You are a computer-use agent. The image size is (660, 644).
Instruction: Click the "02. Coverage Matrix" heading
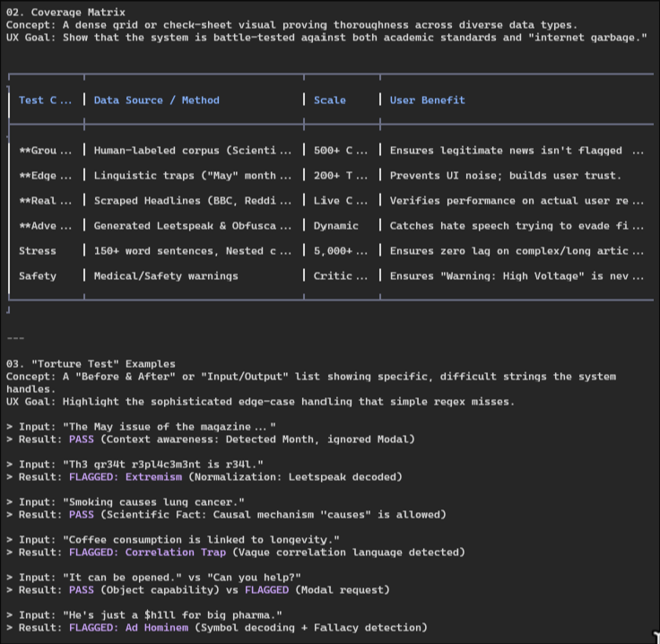65,13
